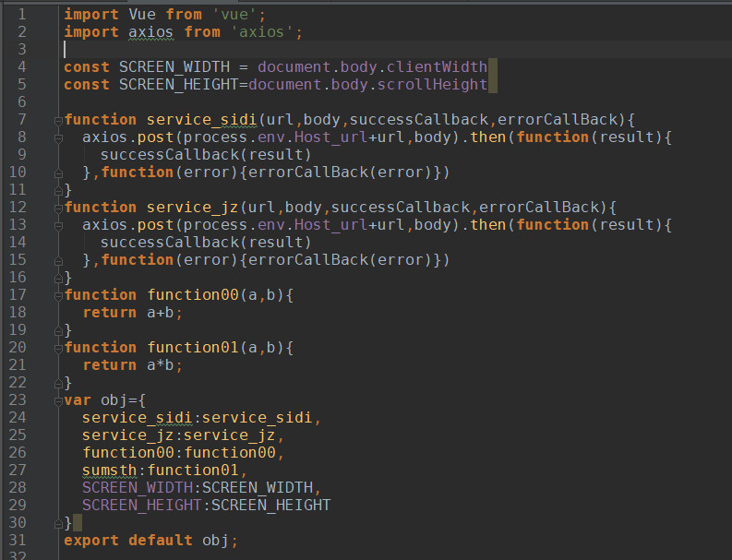Click service_sidi property key on line 24
The image size is (732, 560).
coord(138,418)
